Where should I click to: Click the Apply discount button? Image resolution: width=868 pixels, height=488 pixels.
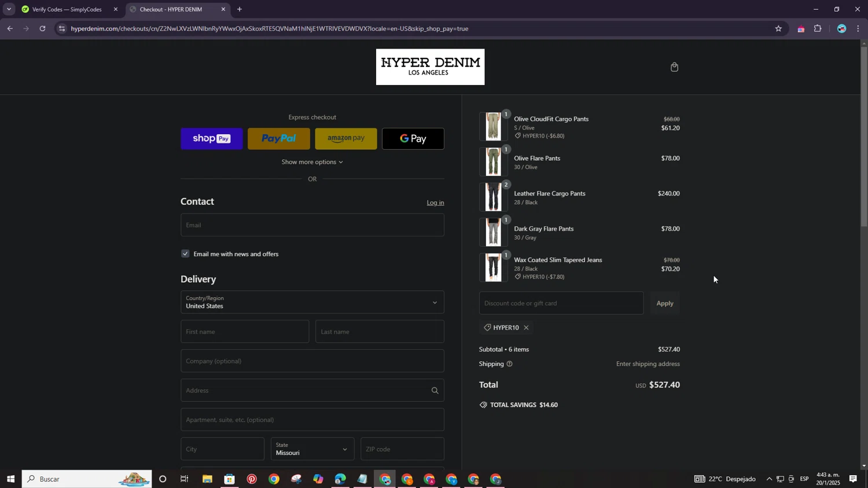tap(665, 304)
